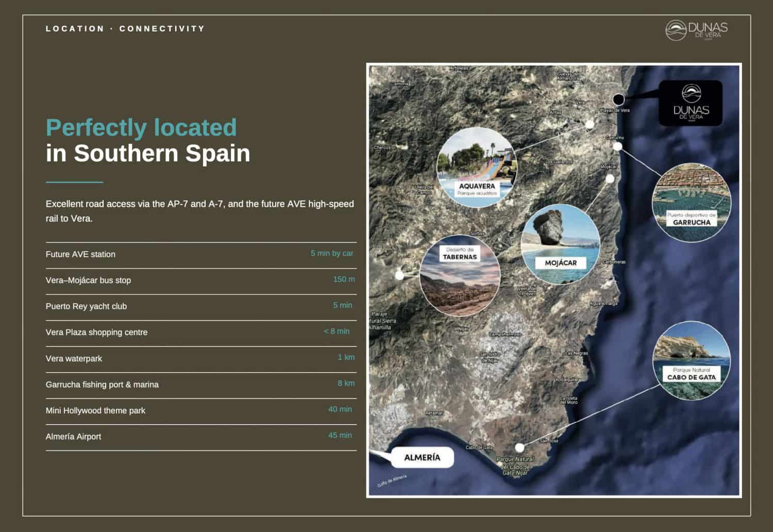773x532 pixels.
Task: Click the 'Parque Natural del Cabo de Gata-Níjar' map label
Action: 515,465
